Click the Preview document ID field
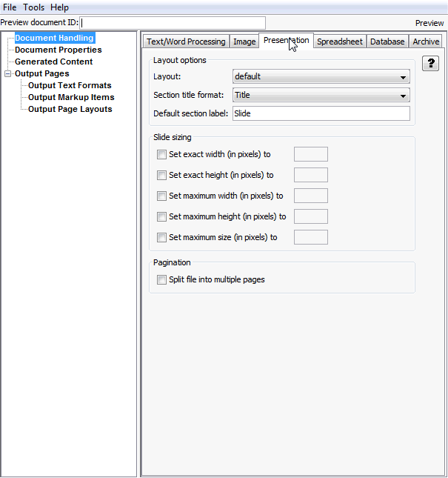448x478 pixels. [x=173, y=23]
